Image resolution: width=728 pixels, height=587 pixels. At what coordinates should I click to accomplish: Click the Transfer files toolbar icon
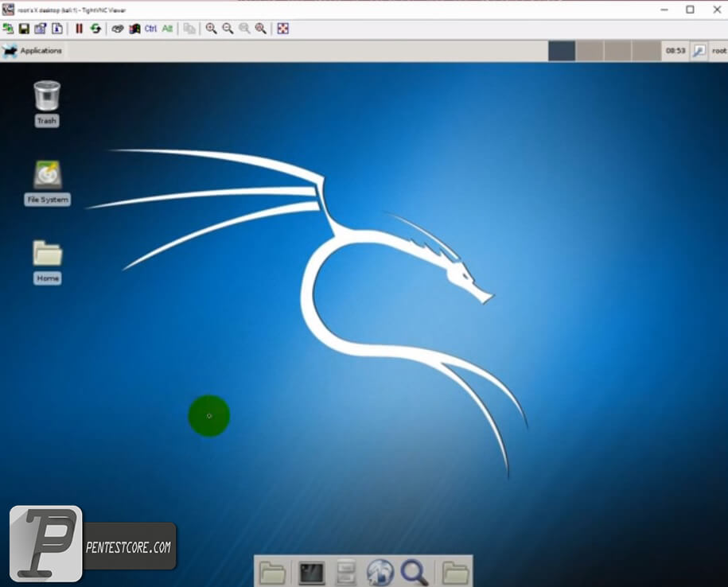pos(189,29)
